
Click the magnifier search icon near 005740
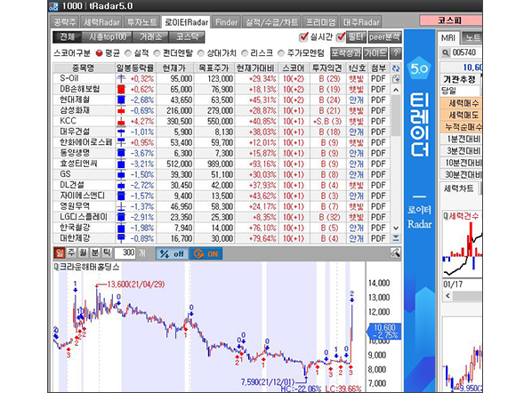click(x=445, y=52)
